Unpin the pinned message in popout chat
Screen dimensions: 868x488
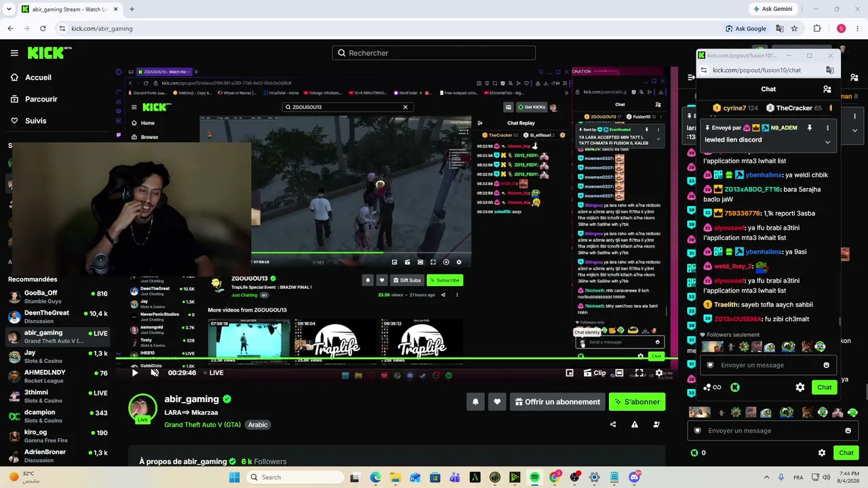[x=809, y=127]
